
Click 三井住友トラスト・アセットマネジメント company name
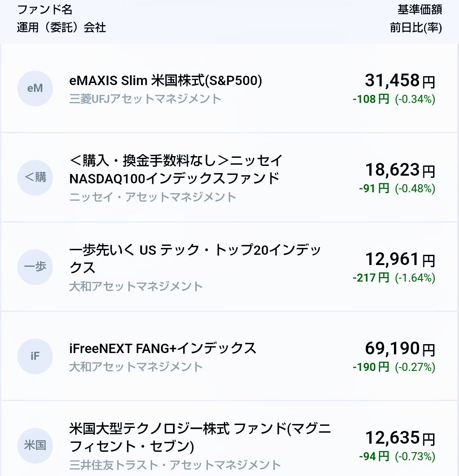175,465
